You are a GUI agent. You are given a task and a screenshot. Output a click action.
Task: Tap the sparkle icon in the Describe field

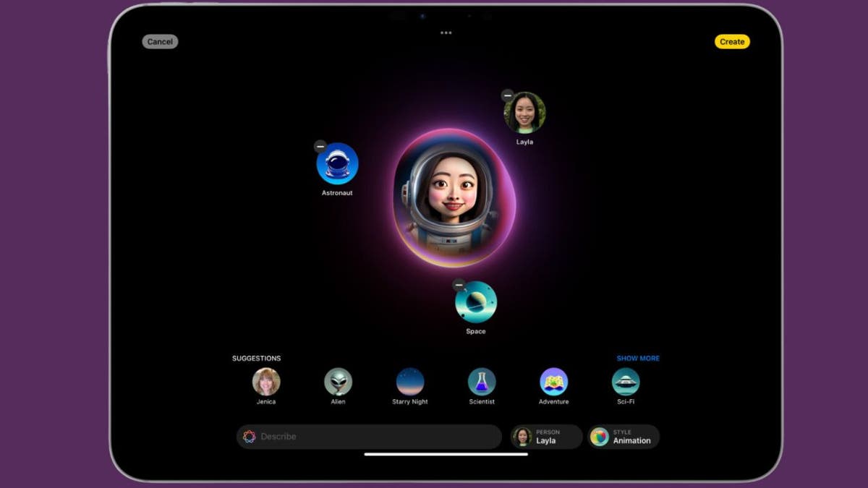tap(250, 436)
